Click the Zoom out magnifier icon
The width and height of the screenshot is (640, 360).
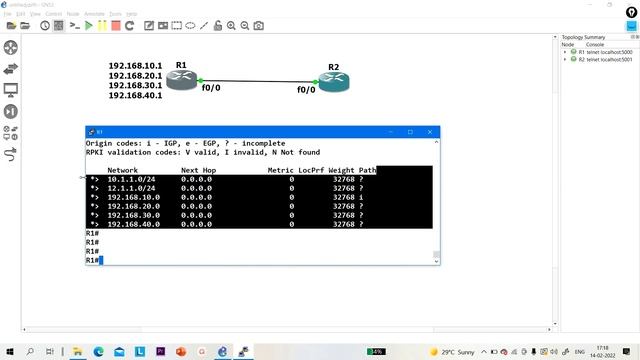coord(245,26)
